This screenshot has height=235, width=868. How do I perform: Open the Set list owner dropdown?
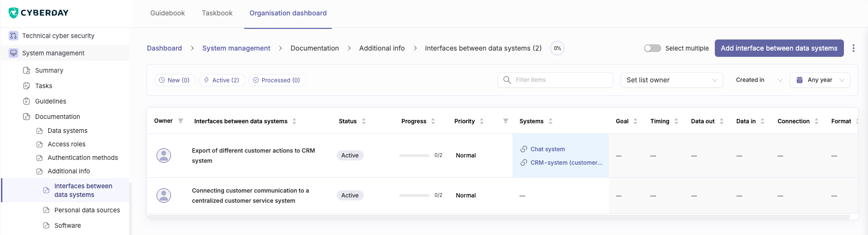671,80
